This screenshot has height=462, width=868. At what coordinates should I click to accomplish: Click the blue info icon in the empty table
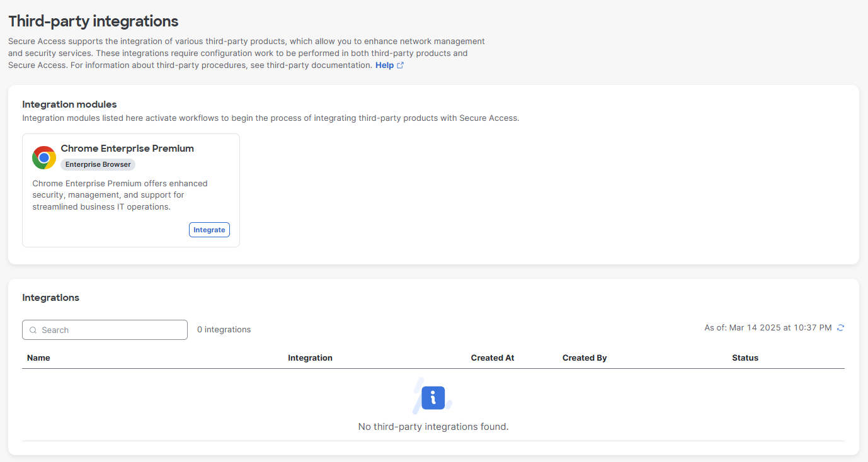433,398
